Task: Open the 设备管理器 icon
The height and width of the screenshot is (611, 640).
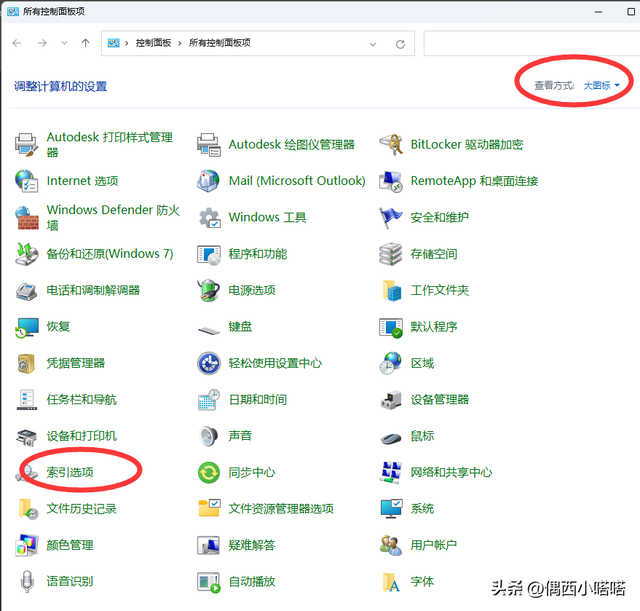Action: click(391, 400)
